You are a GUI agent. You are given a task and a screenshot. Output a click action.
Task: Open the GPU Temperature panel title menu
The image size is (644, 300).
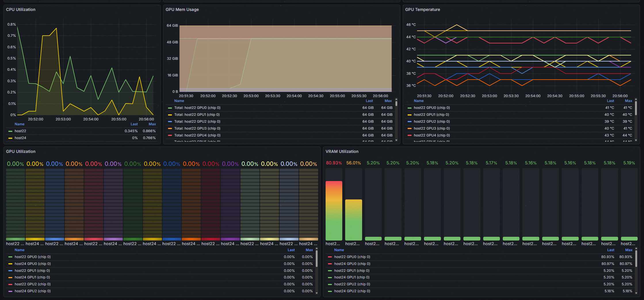coord(423,9)
